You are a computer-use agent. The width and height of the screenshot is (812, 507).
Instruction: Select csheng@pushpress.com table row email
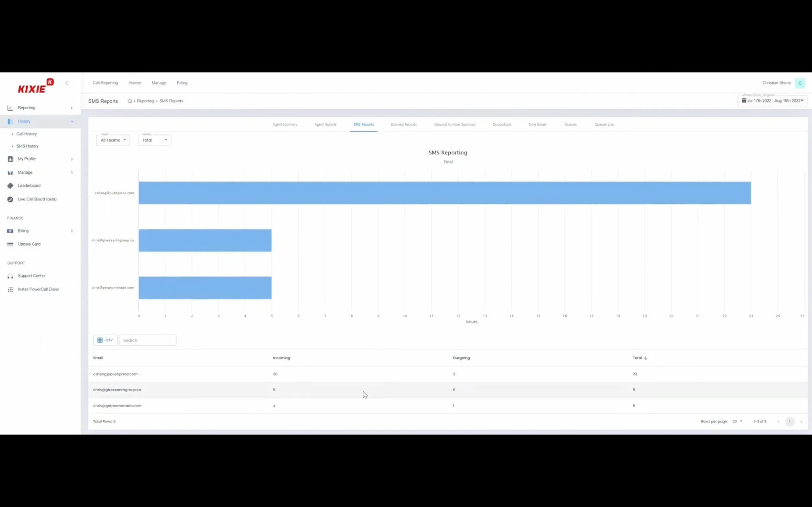(x=115, y=374)
